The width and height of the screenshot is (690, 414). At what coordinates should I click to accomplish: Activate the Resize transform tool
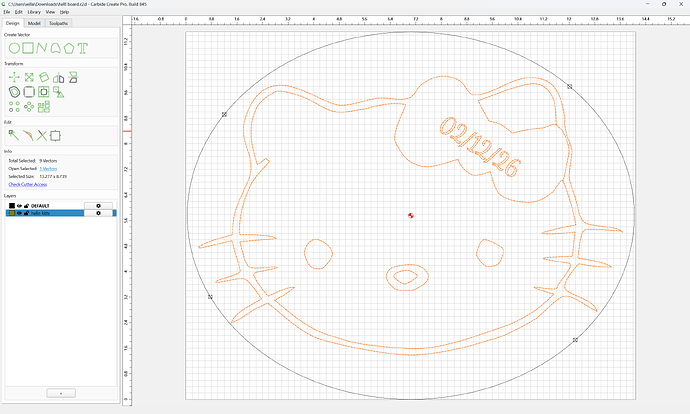[x=29, y=77]
